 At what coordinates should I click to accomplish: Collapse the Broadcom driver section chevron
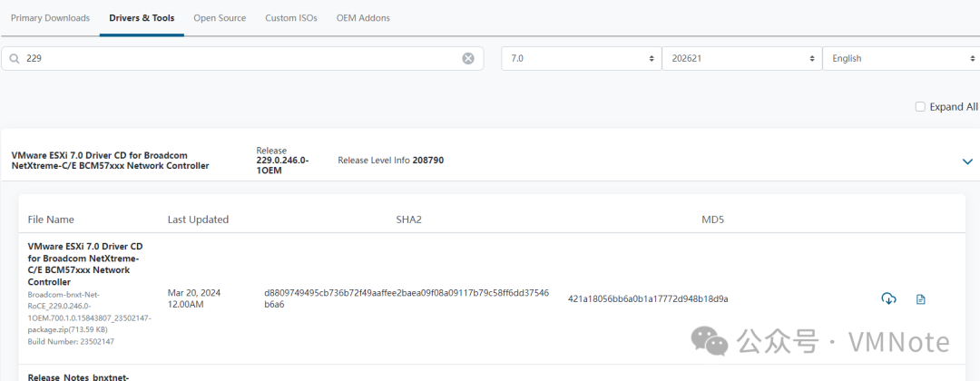click(x=967, y=161)
